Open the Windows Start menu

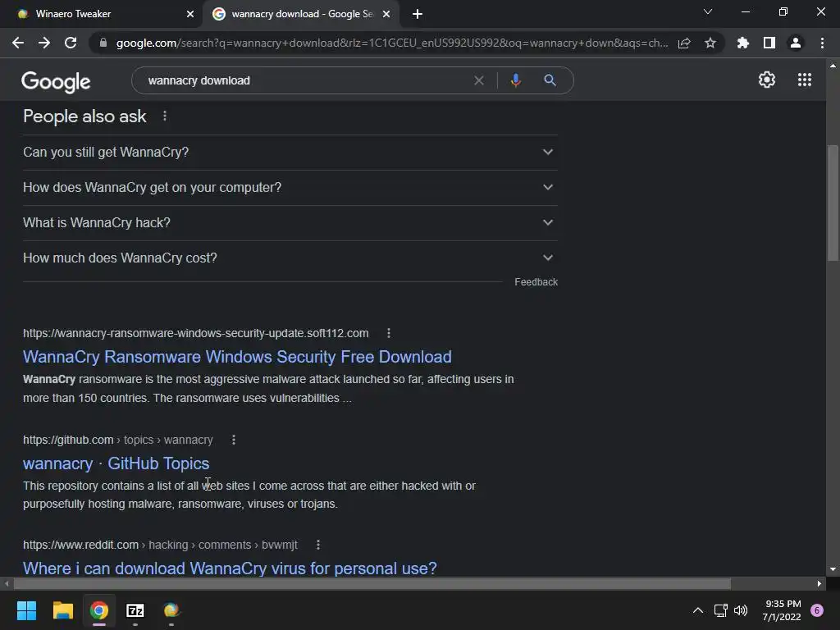26,610
